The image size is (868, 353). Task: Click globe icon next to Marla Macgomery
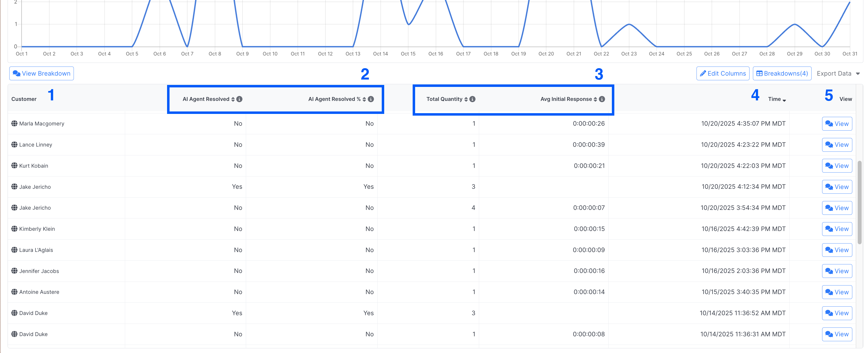tap(14, 123)
